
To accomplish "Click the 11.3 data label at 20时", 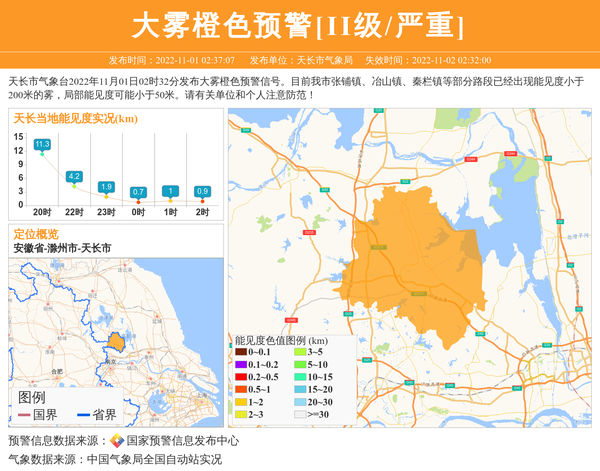I will tap(42, 145).
